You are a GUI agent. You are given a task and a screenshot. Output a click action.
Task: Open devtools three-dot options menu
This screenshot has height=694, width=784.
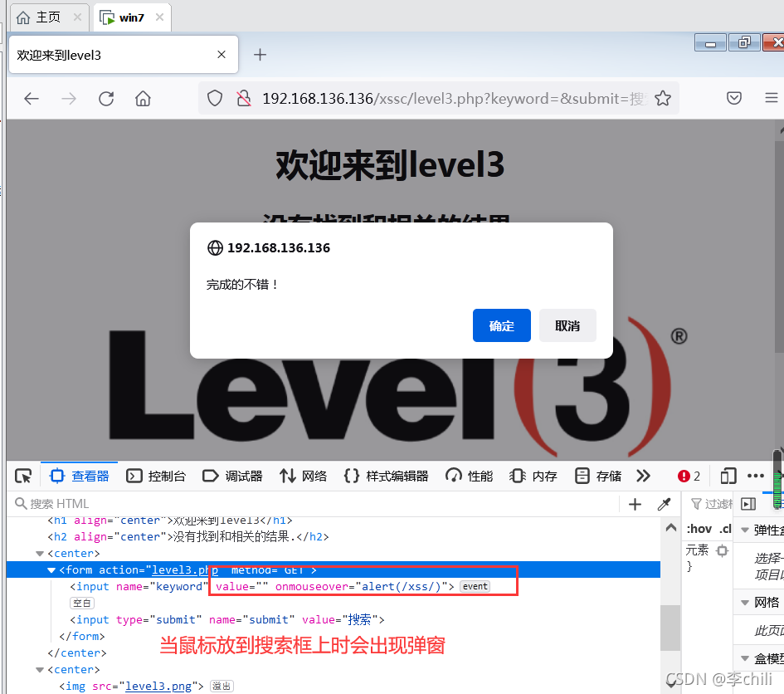coord(756,476)
